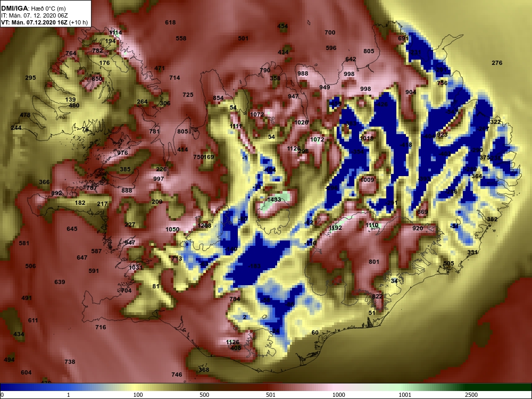Click the map value 478
The width and height of the screenshot is (532, 399).
(x=25, y=115)
